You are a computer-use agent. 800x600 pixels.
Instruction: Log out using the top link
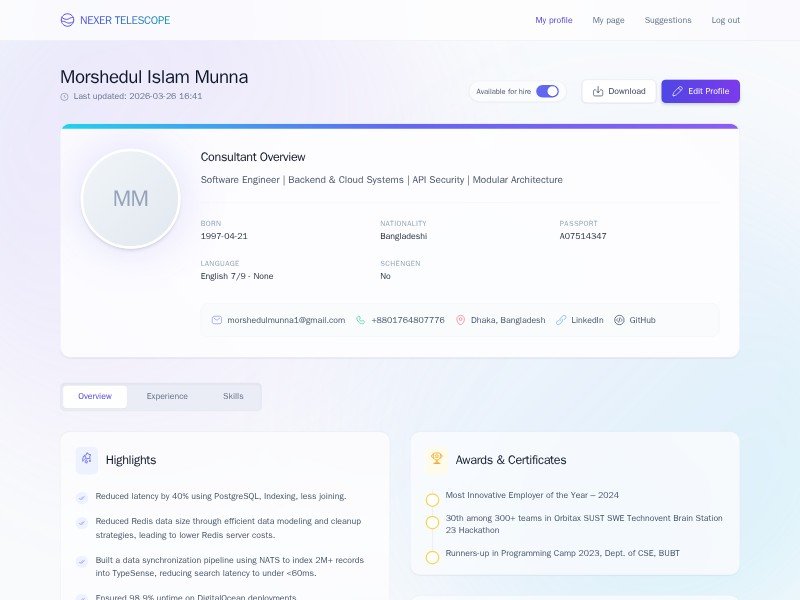725,20
